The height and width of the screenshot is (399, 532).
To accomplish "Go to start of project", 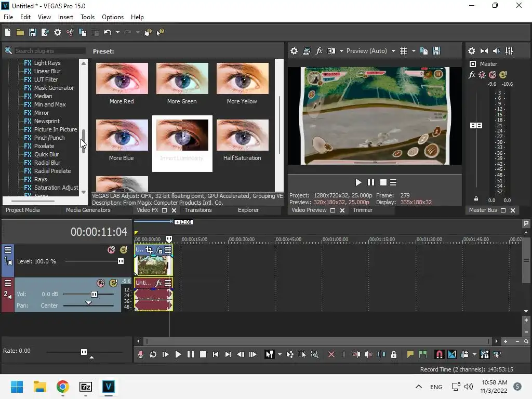I will [x=216, y=354].
